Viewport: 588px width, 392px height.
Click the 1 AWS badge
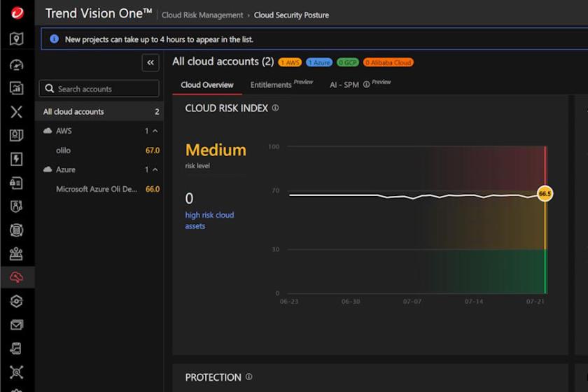tap(290, 62)
